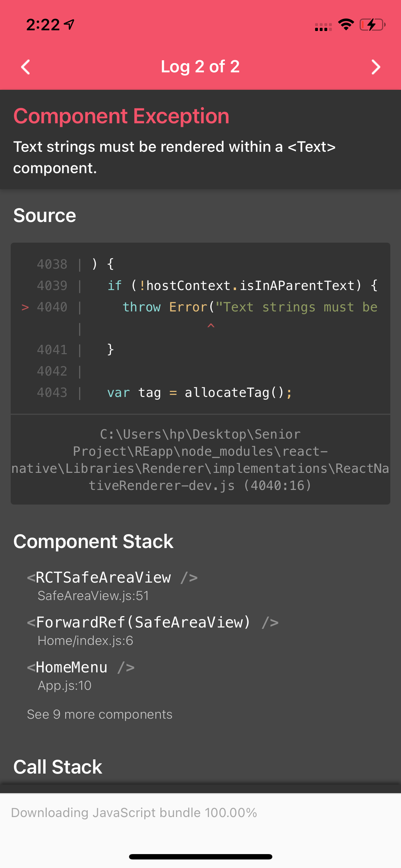Select the 'Log 2 of 2' header

pos(200,67)
